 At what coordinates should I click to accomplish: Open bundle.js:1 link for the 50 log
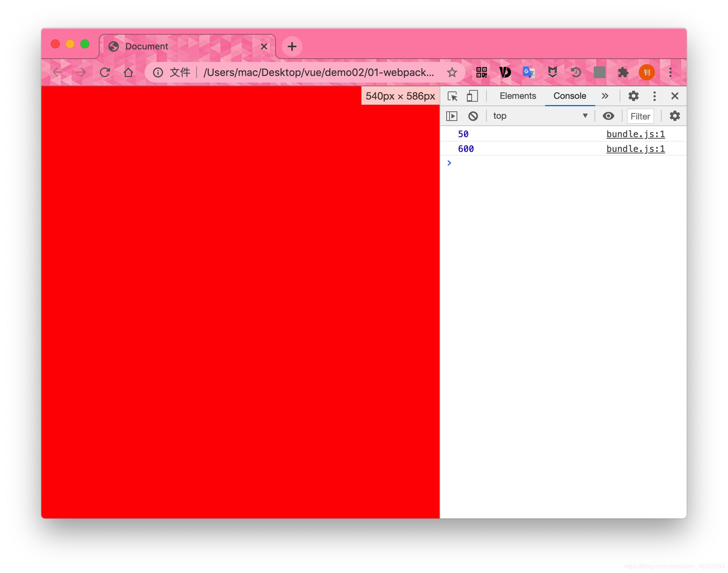pos(635,134)
